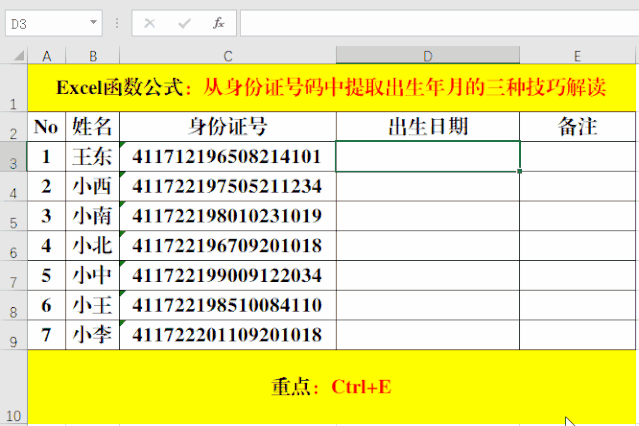The width and height of the screenshot is (639, 426).
Task: Click the 备注 header cell
Action: tap(577, 126)
